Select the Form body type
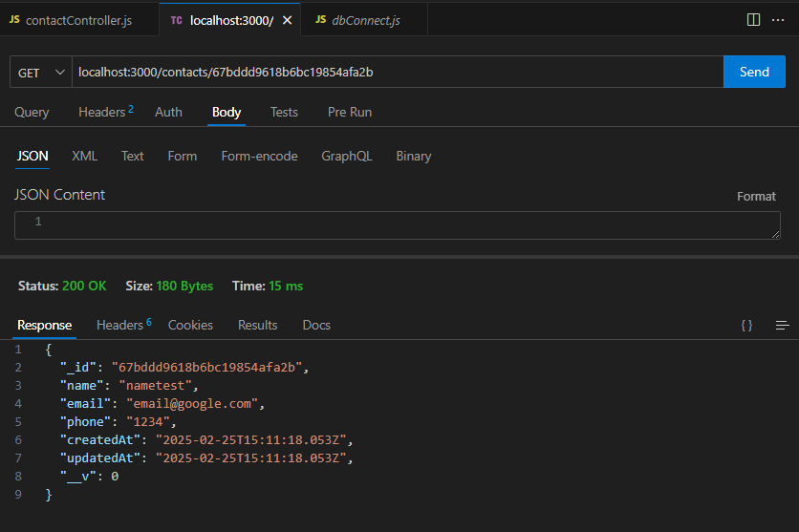This screenshot has height=532, width=799. [x=183, y=156]
